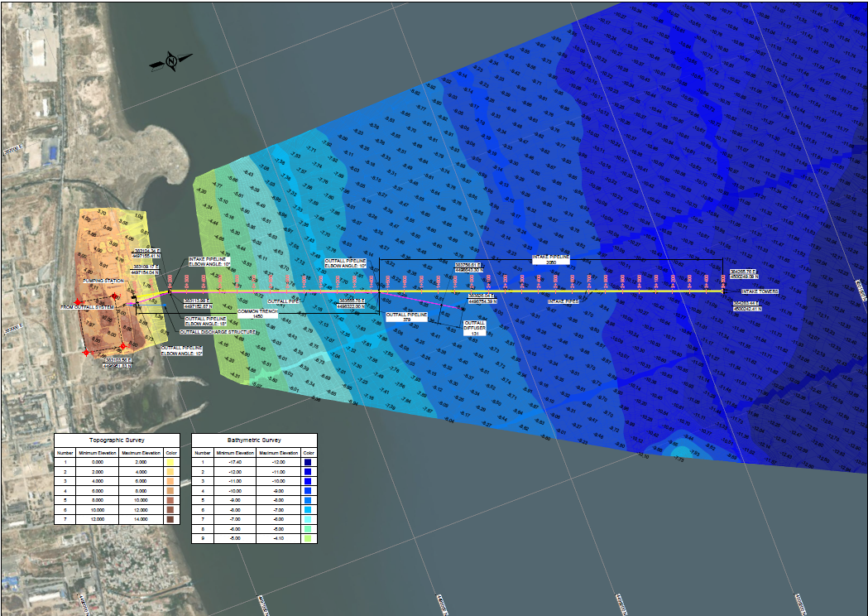Click the Outfall Pipe label on the pipeline

click(283, 301)
